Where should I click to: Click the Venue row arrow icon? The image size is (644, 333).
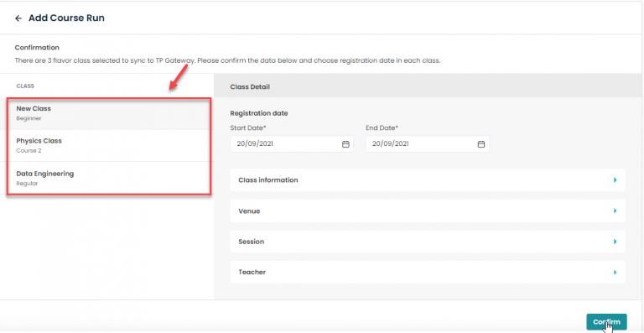[x=615, y=211]
